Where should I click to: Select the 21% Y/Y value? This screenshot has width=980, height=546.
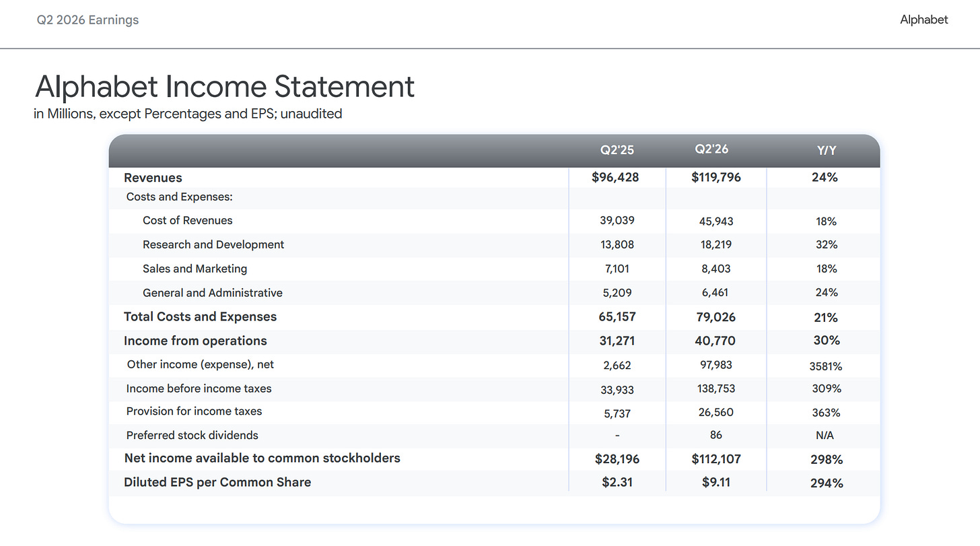pos(825,317)
